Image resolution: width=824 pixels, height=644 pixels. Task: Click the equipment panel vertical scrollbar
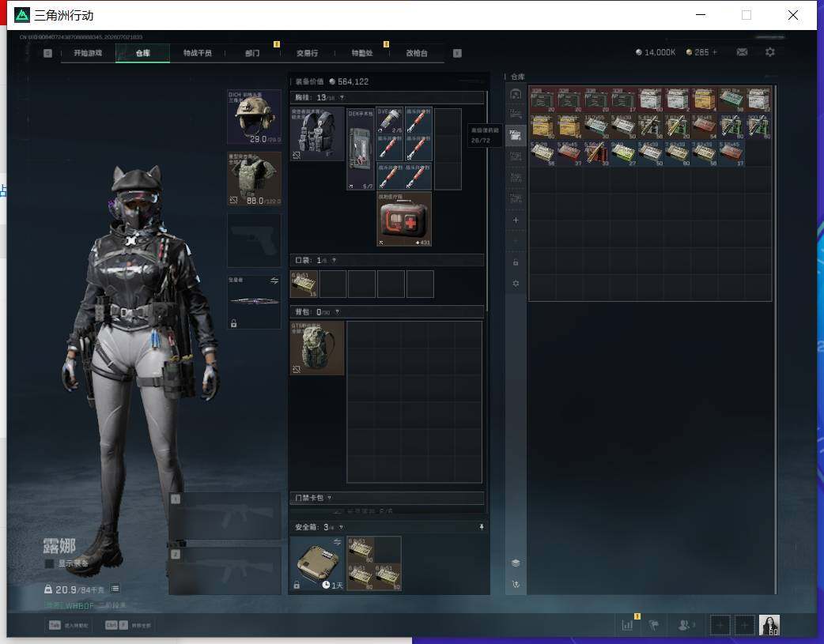[x=486, y=201]
